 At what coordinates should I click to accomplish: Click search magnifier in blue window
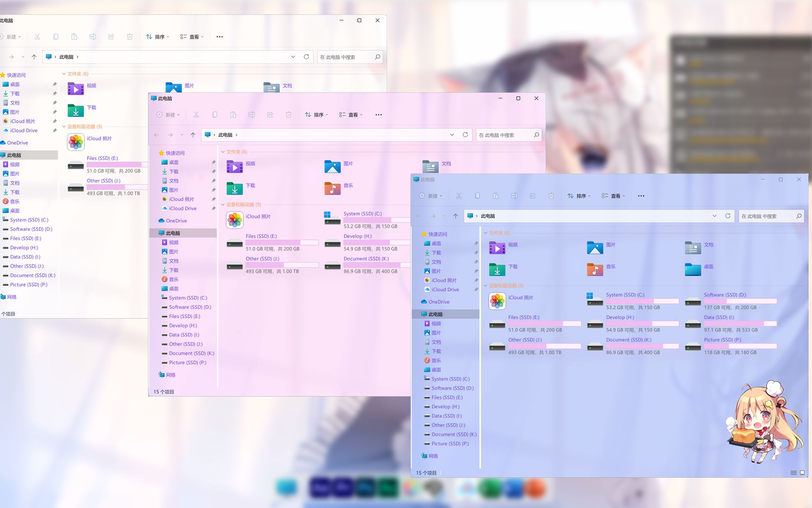pos(799,216)
